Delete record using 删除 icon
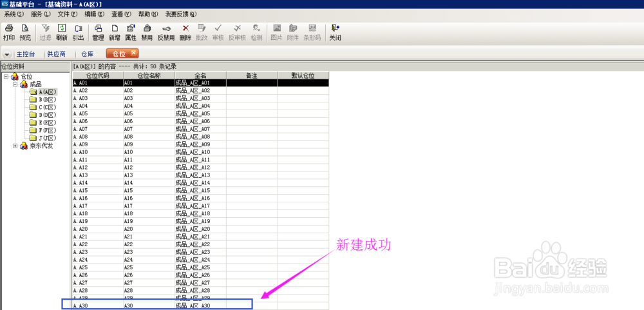This screenshot has height=310, width=644. coord(185,33)
